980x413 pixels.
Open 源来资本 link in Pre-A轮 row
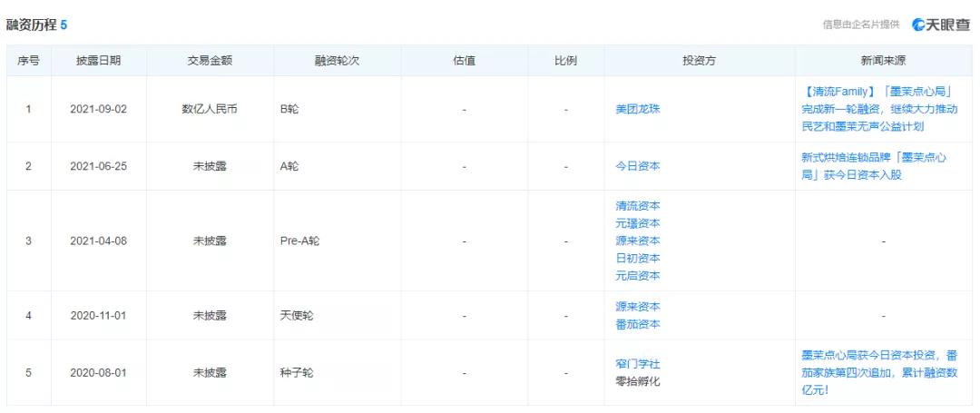[638, 241]
